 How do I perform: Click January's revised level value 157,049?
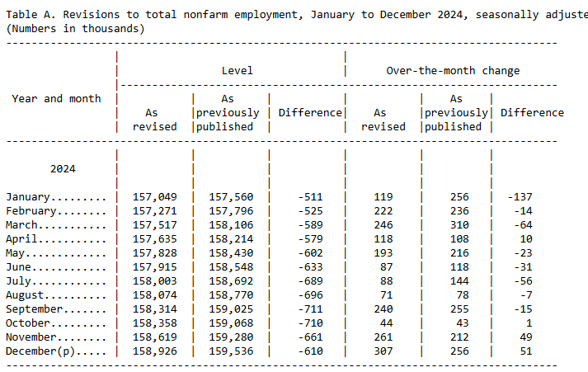click(x=154, y=197)
